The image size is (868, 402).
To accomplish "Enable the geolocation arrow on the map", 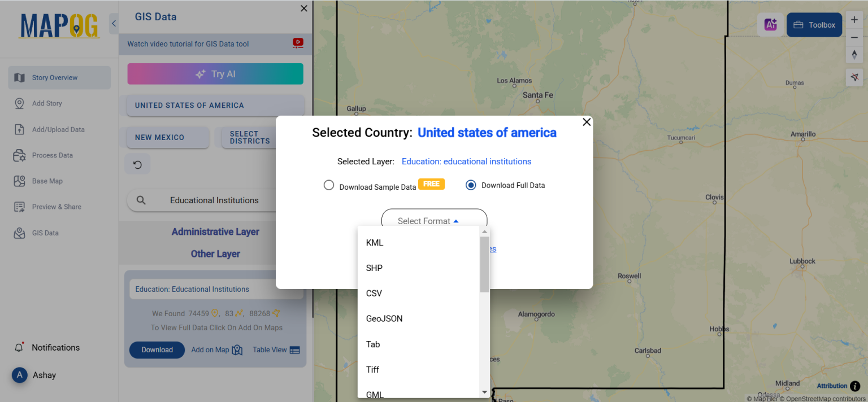I will click(x=854, y=77).
